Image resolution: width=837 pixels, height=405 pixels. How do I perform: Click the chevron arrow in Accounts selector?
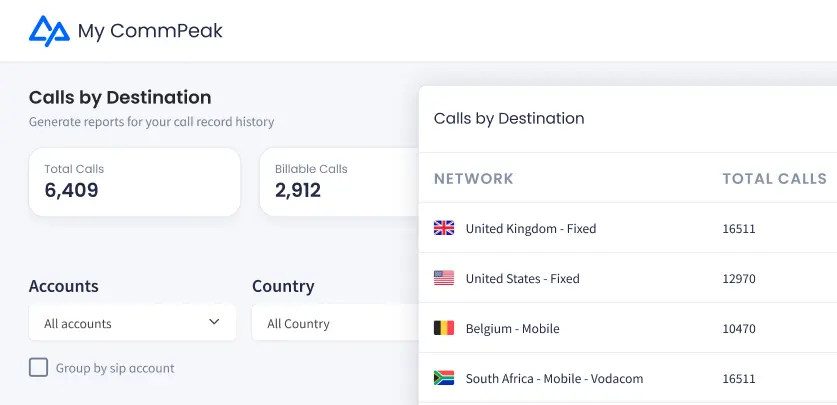coord(214,322)
